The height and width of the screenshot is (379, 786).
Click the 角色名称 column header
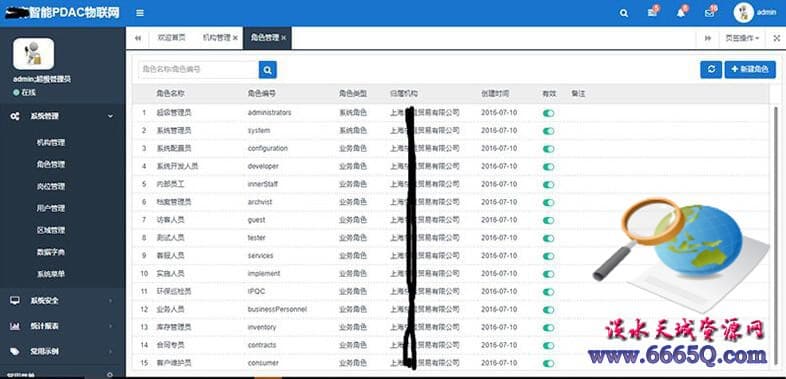point(170,94)
